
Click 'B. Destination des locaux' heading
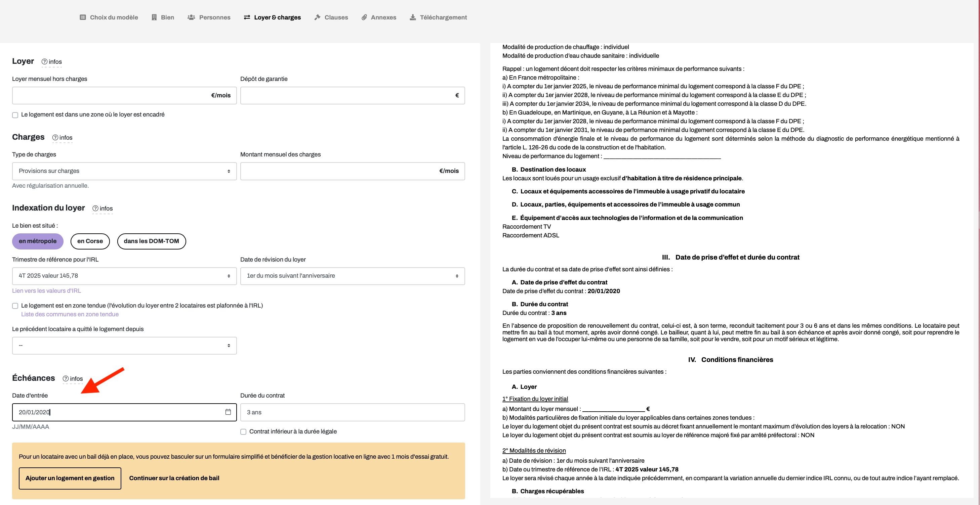click(549, 170)
